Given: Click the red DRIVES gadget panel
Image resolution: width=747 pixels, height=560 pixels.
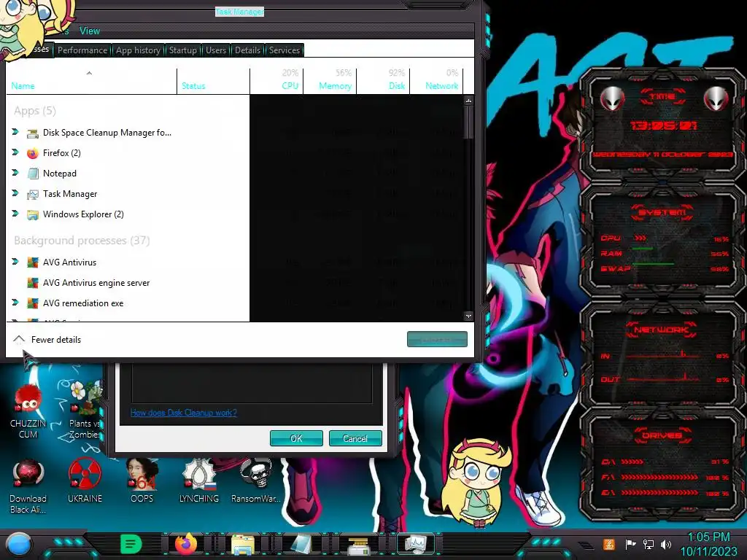Looking at the screenshot, I should pyautogui.click(x=662, y=464).
